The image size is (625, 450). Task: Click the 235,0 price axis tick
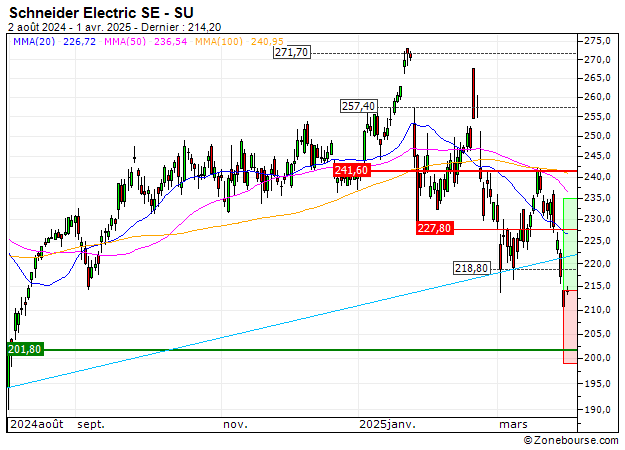click(x=597, y=198)
